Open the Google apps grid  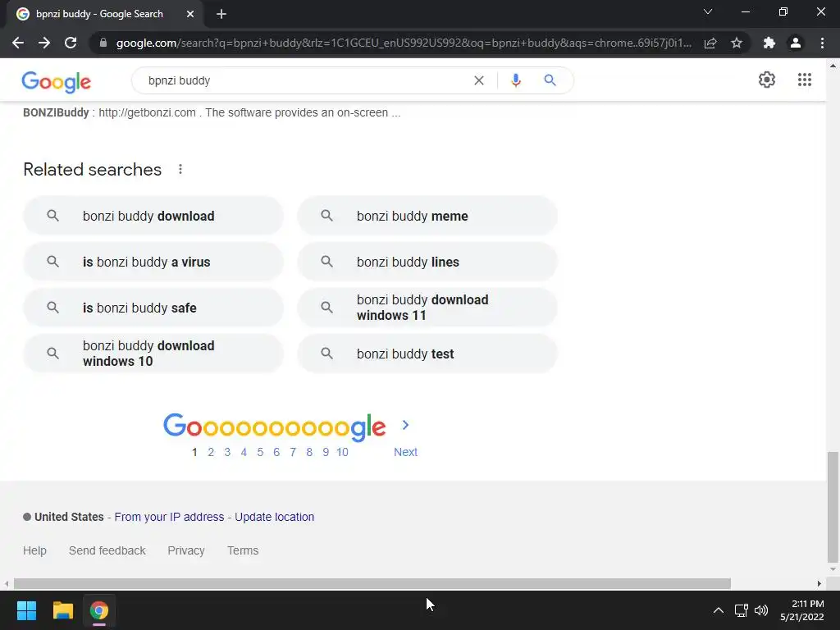coord(805,80)
